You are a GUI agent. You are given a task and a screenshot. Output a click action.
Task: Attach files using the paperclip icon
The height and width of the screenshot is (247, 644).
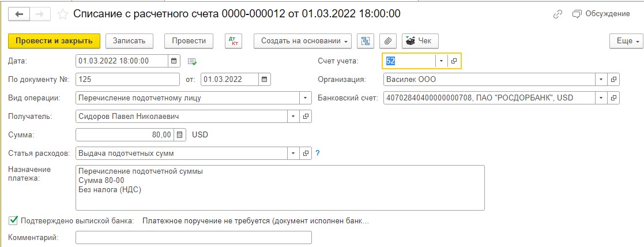pyautogui.click(x=387, y=41)
